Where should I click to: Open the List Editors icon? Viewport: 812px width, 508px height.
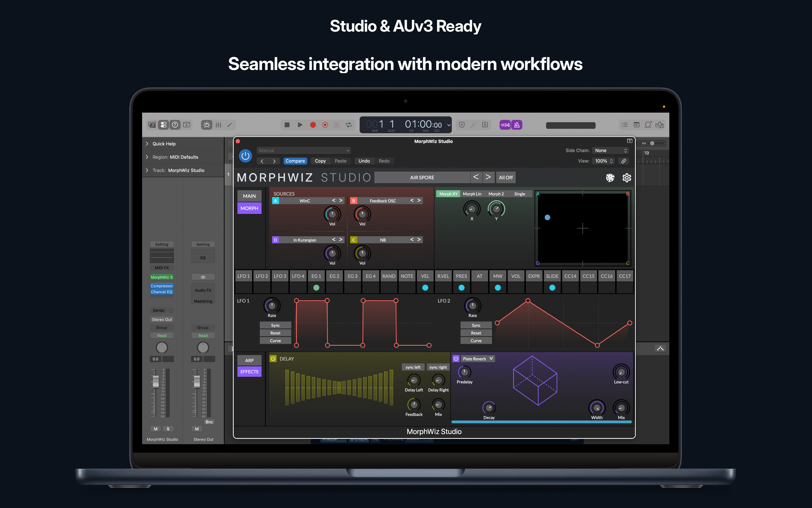click(625, 125)
